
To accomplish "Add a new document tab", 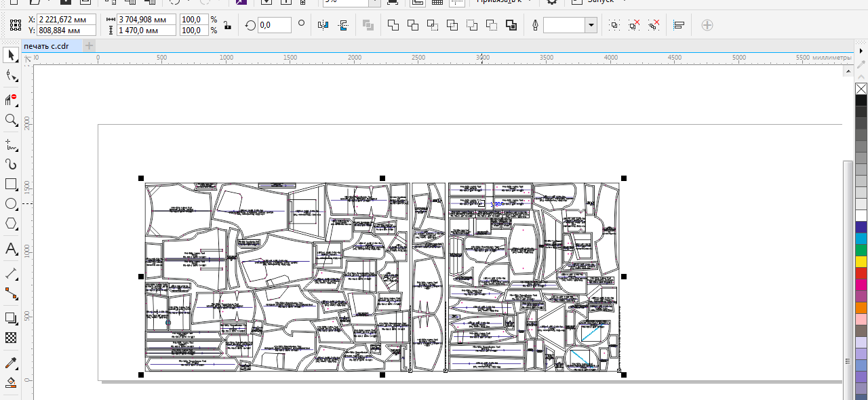I will 90,45.
